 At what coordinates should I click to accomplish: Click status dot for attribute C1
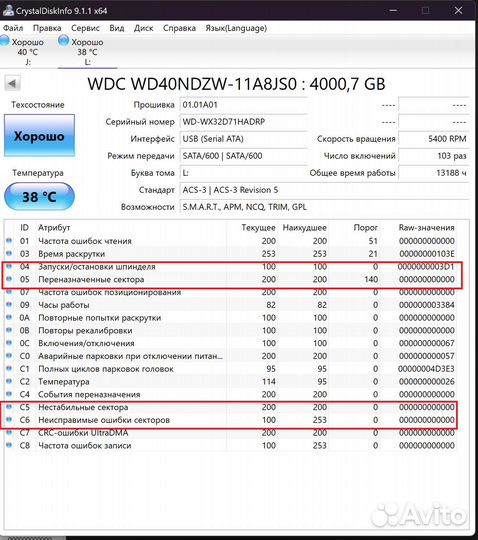(x=9, y=368)
